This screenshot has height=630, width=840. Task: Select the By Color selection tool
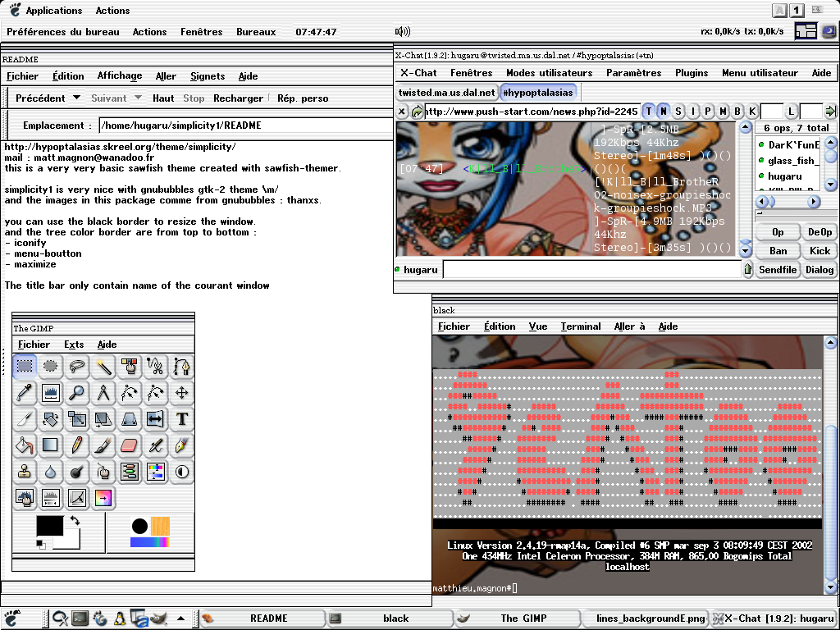(129, 367)
